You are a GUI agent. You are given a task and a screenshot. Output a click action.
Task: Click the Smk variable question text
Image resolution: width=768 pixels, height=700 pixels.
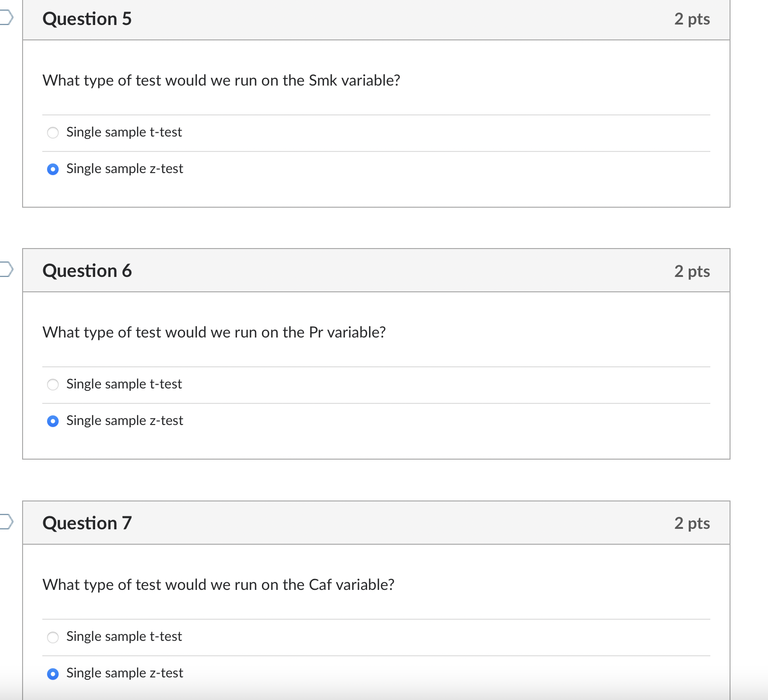pos(221,80)
